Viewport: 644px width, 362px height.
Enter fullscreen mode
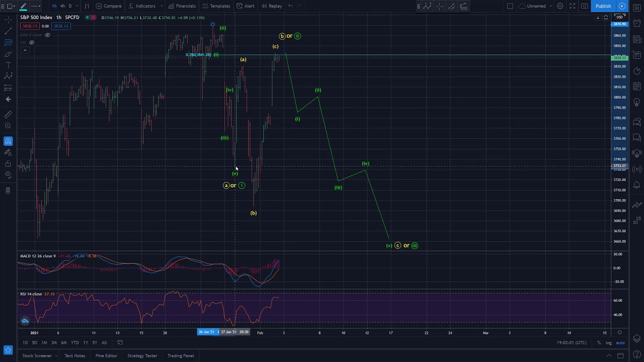tap(572, 6)
